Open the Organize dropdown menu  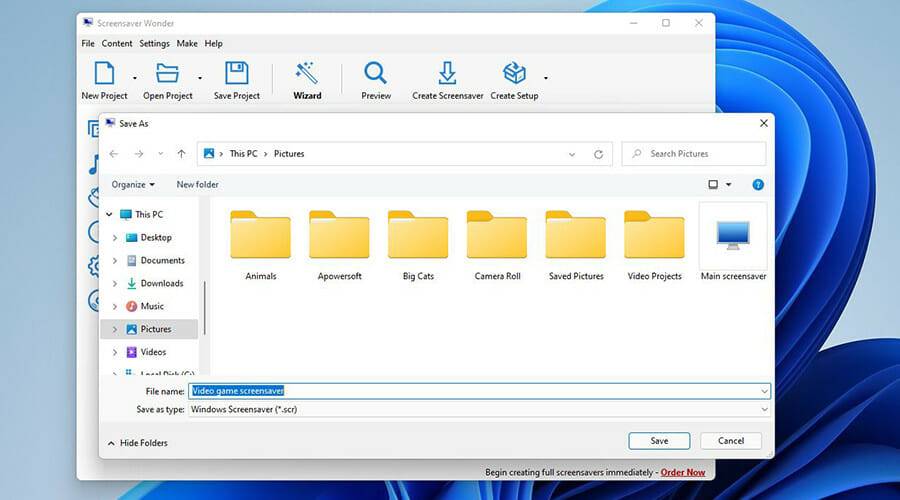[x=133, y=184]
